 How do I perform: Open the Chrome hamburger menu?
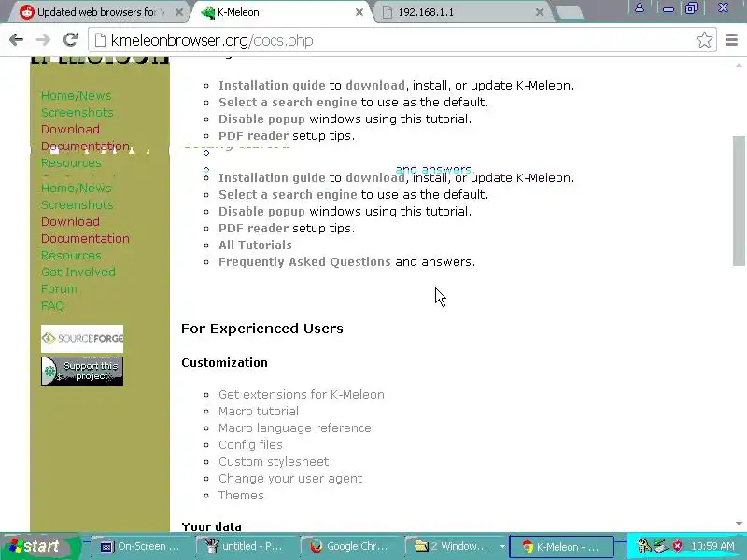coord(731,40)
